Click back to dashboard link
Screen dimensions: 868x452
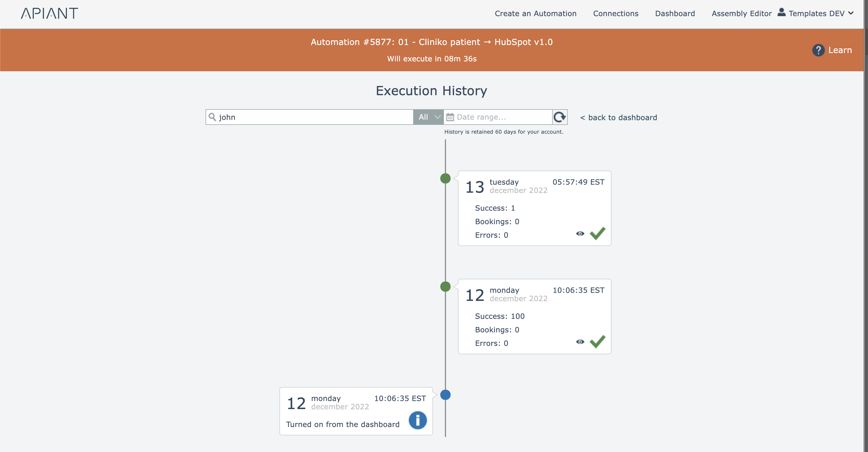pos(618,118)
